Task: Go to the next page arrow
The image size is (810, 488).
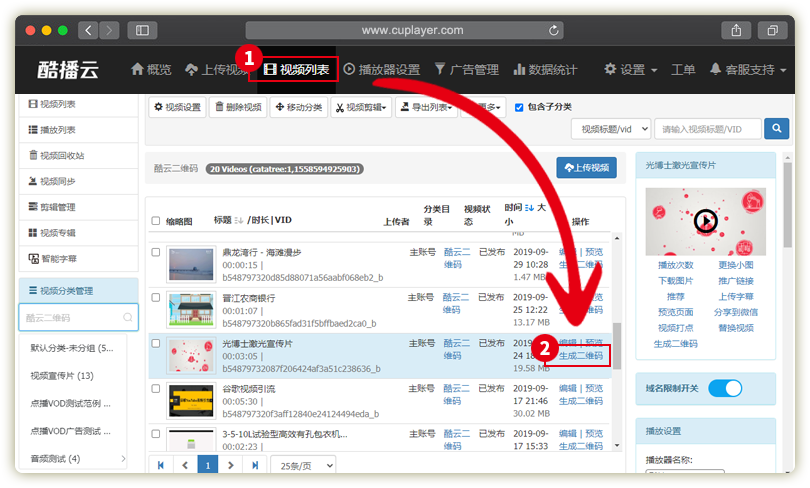Action: point(231,465)
